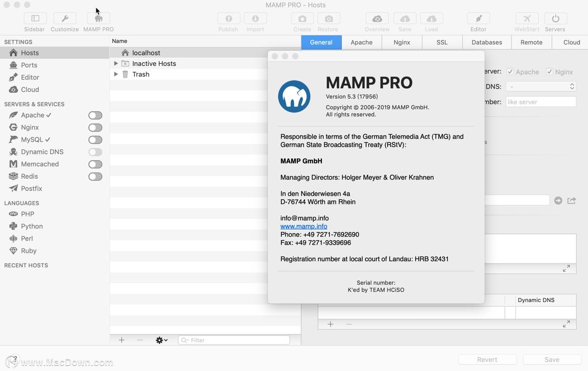The image size is (588, 371).
Task: Expand the Inactive Hosts group
Action: (x=116, y=64)
